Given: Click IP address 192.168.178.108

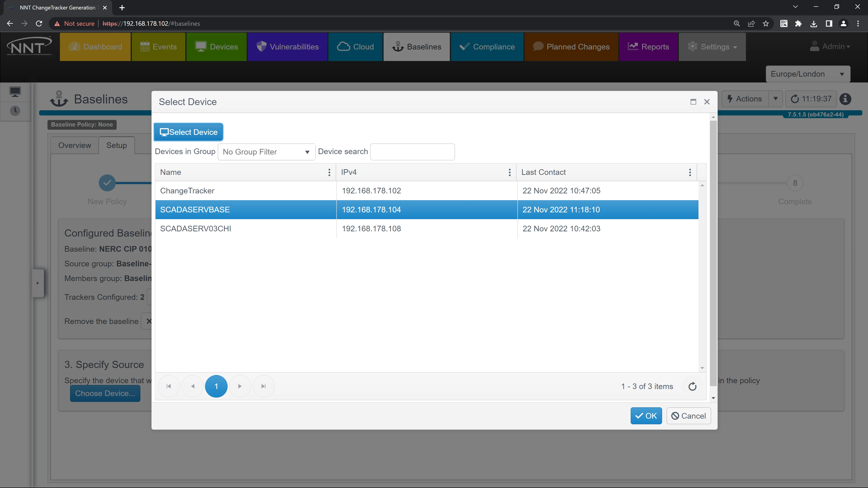Looking at the screenshot, I should click(371, 229).
